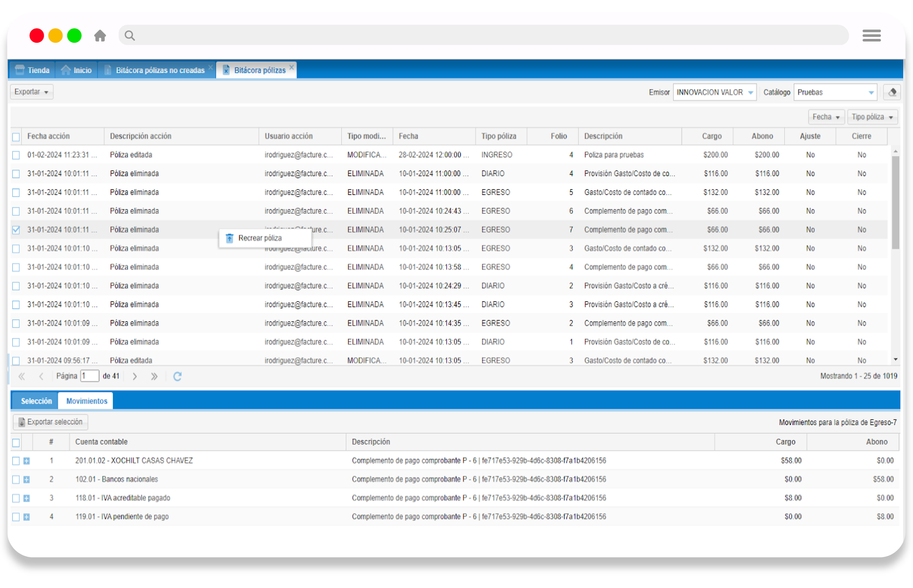Click the hamburger menu icon

click(871, 35)
